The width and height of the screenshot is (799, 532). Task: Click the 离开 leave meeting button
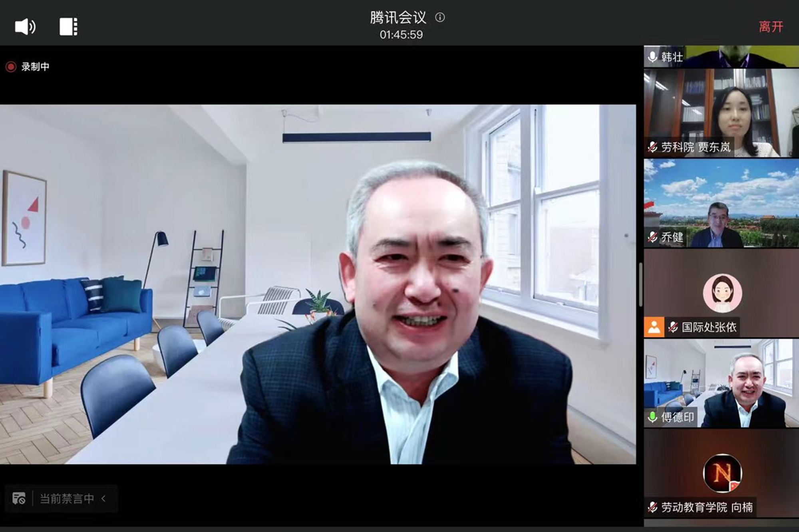tap(771, 27)
